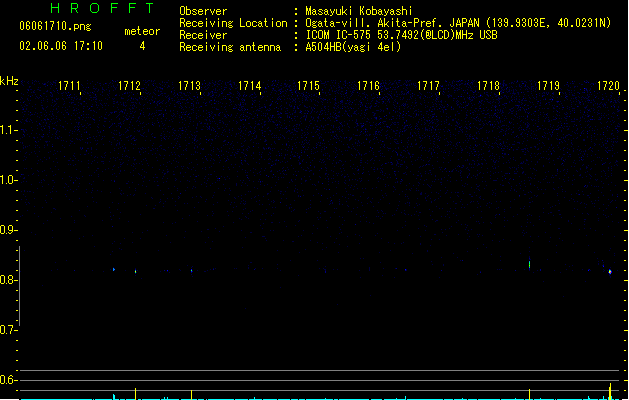Click time axis label 1718
Image resolution: width=629 pixels, height=400 pixels.
(x=488, y=86)
